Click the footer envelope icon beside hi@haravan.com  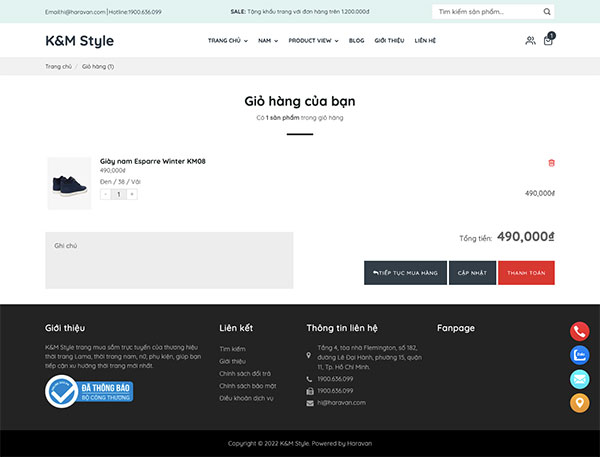point(310,403)
